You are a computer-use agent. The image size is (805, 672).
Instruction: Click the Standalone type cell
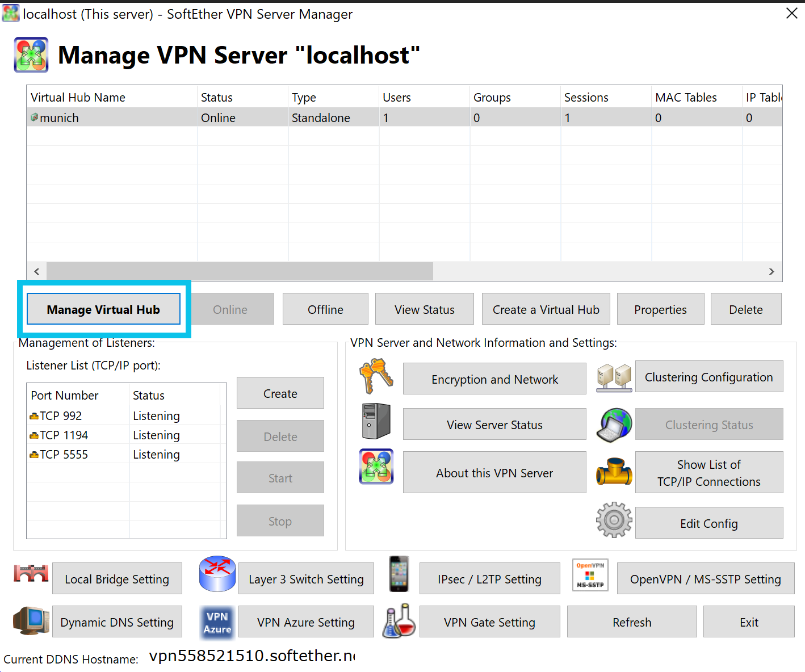[321, 117]
